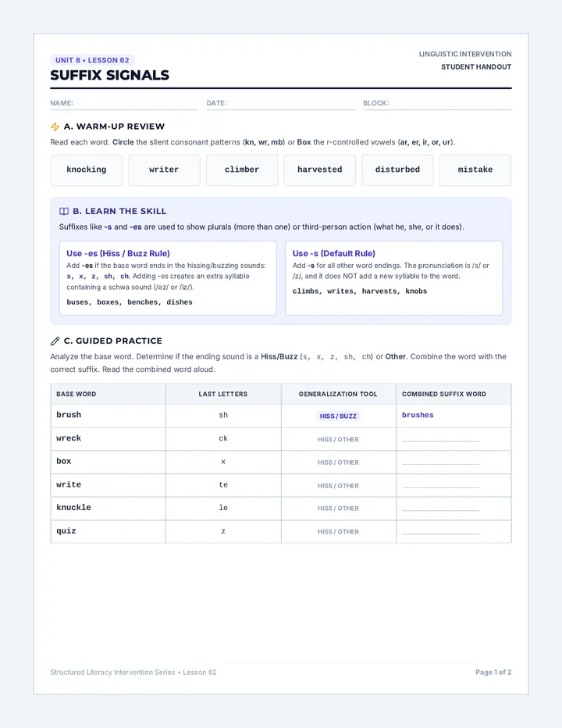Viewport: 562px width, 728px height.
Task: Click the highlighted HISS / BUZZ tag for brush
Action: (x=338, y=416)
